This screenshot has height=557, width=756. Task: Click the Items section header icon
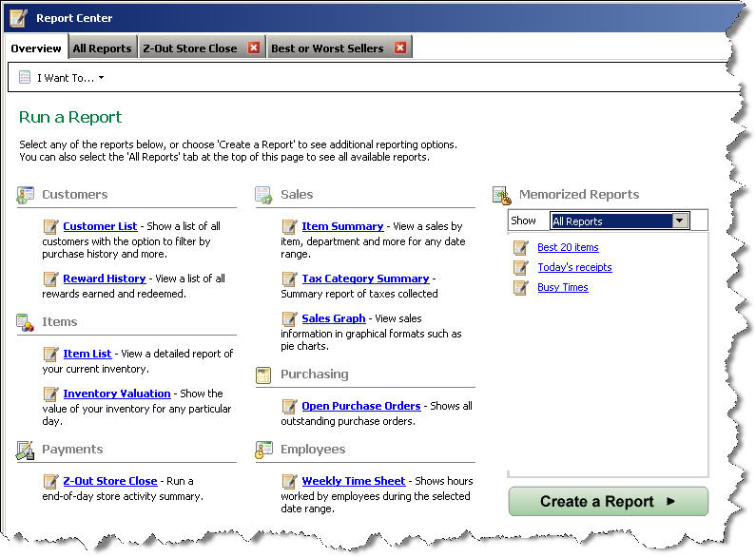click(26, 322)
